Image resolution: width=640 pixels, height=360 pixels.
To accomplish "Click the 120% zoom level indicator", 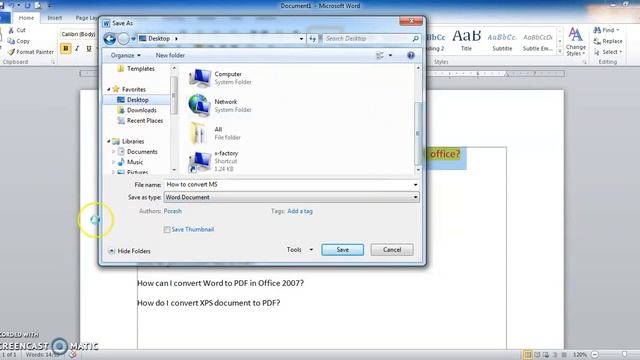I will 580,355.
